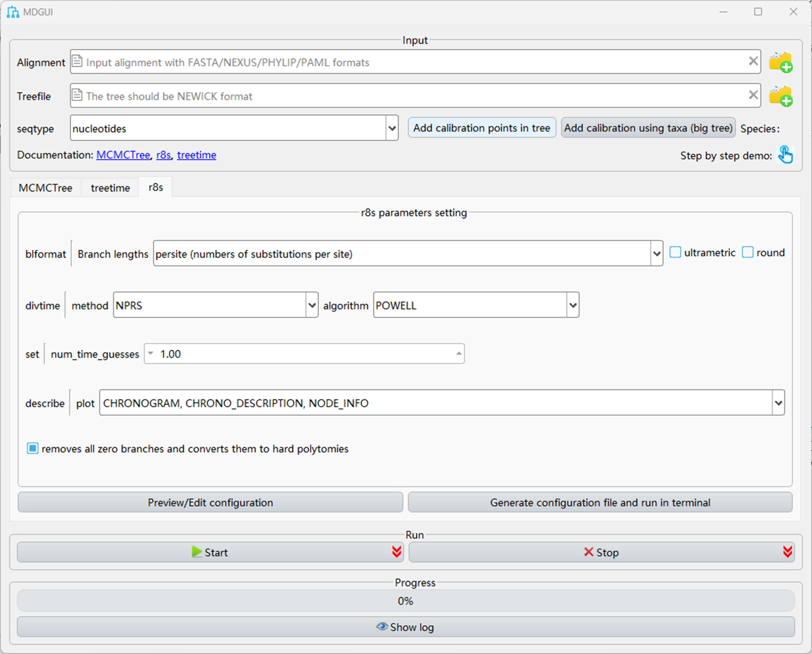Expand the Start button options arrow
This screenshot has height=654, width=812.
(x=396, y=552)
